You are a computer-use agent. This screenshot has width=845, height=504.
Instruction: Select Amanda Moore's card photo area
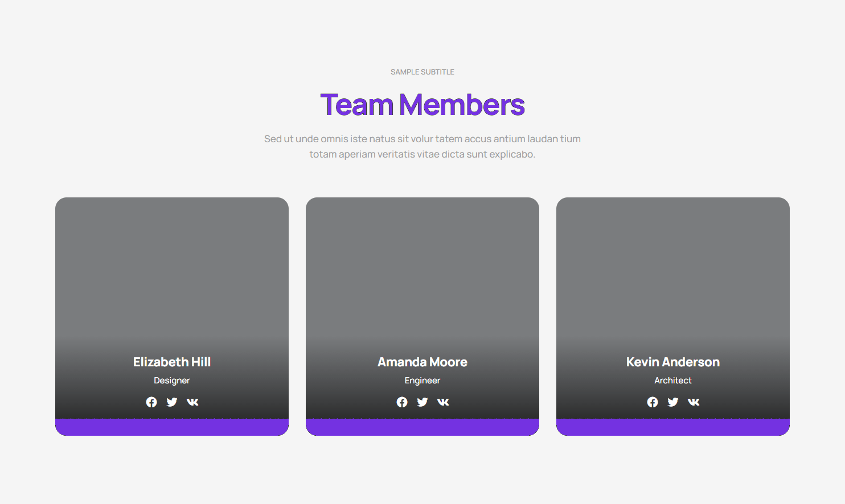[x=422, y=267]
